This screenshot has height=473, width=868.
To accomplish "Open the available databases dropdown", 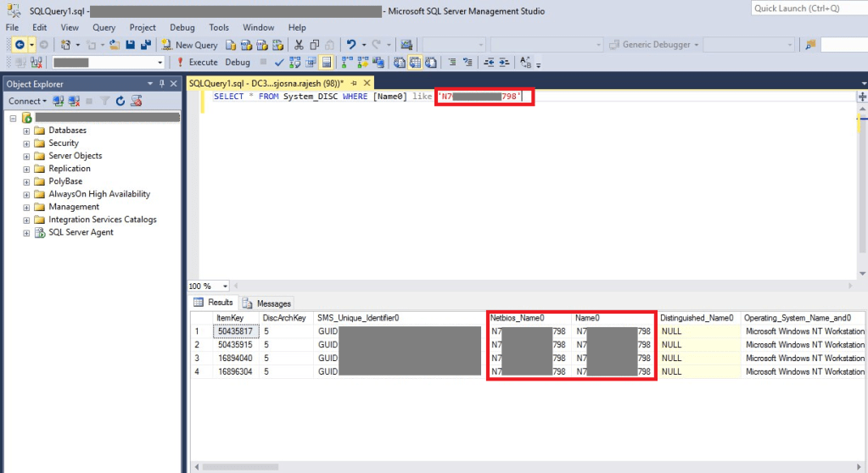I will click(160, 62).
